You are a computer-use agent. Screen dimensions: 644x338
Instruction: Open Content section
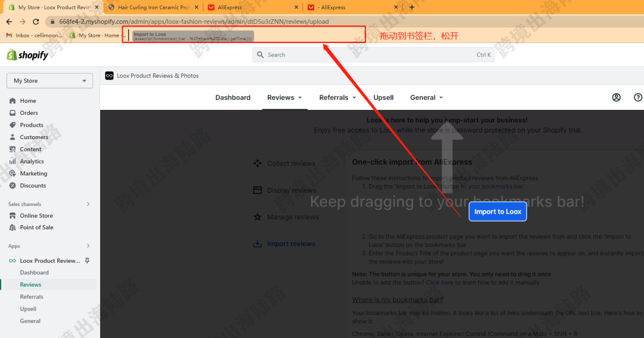pyautogui.click(x=31, y=149)
